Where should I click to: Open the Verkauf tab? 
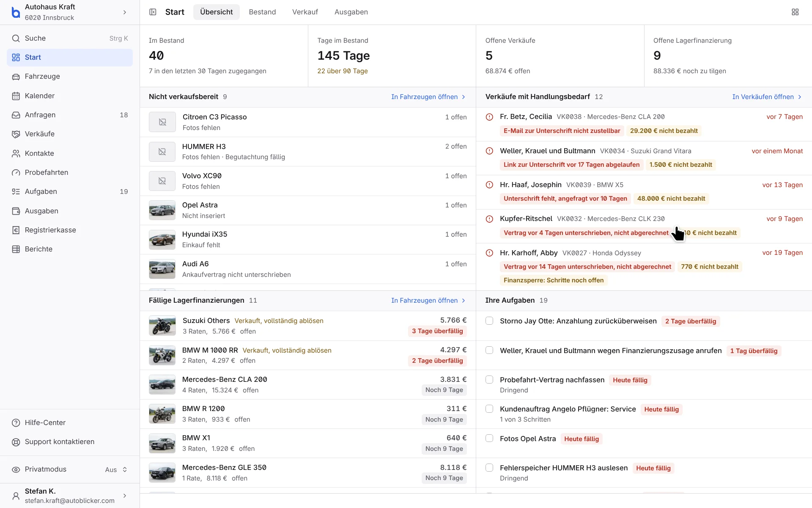305,12
